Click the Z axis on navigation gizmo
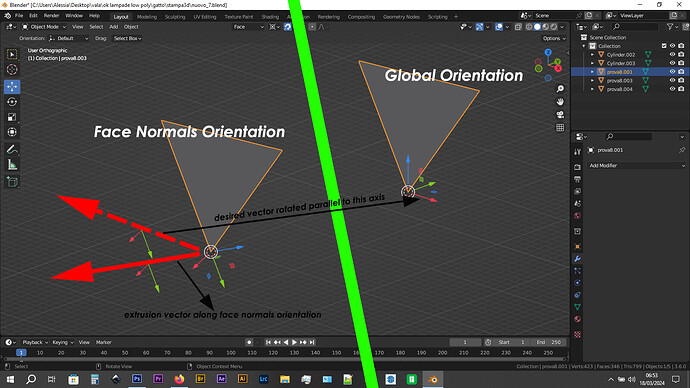The height and width of the screenshot is (388, 690). (x=548, y=52)
